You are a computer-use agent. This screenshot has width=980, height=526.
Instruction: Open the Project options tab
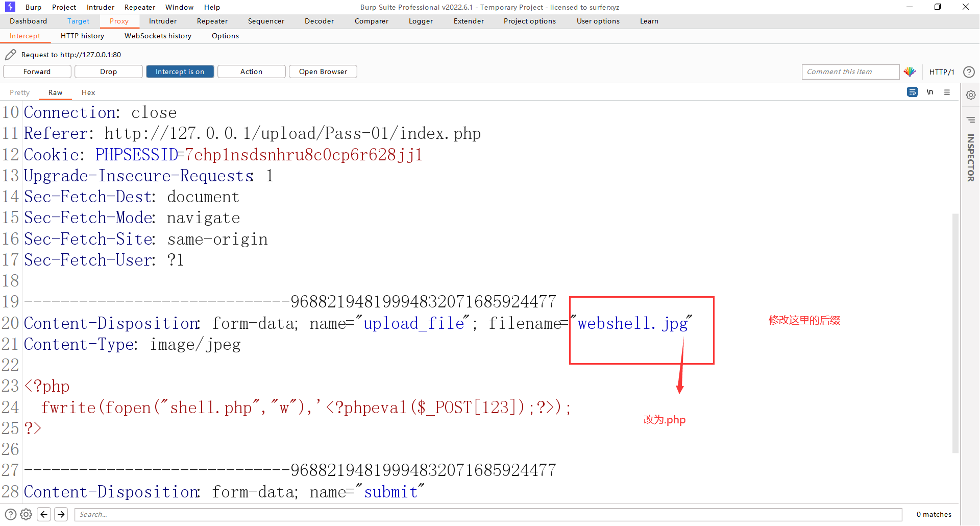click(x=530, y=21)
